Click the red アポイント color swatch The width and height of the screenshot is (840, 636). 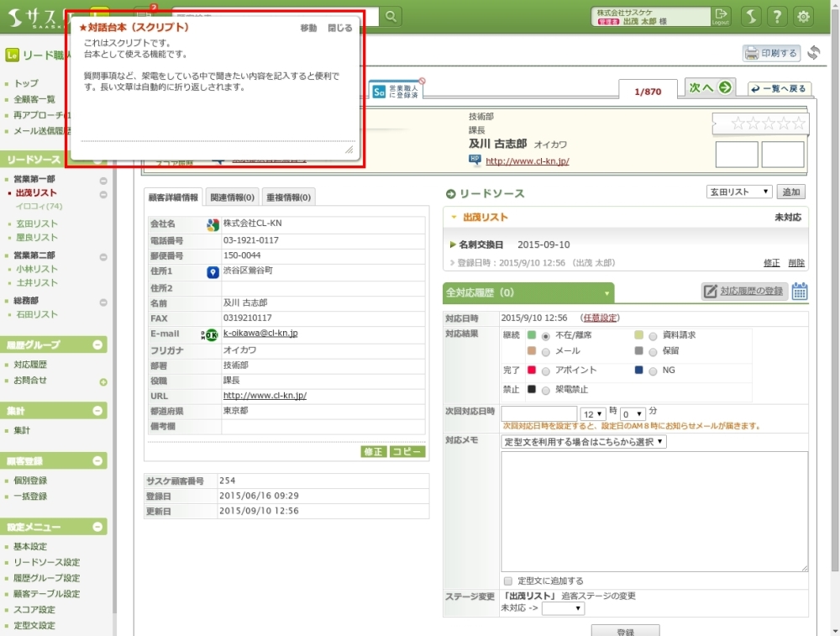click(x=532, y=371)
